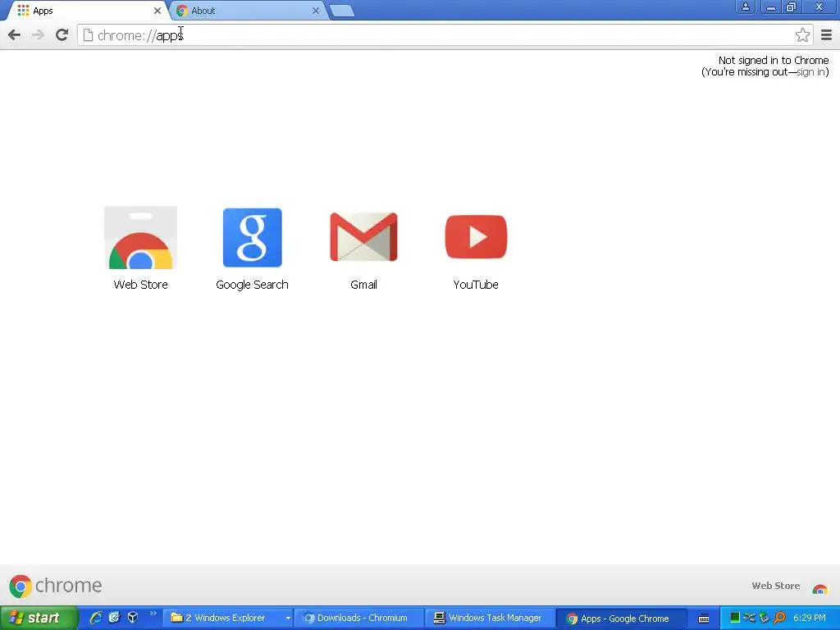Click the page icon in the address bar
The height and width of the screenshot is (630, 840).
pyautogui.click(x=89, y=35)
